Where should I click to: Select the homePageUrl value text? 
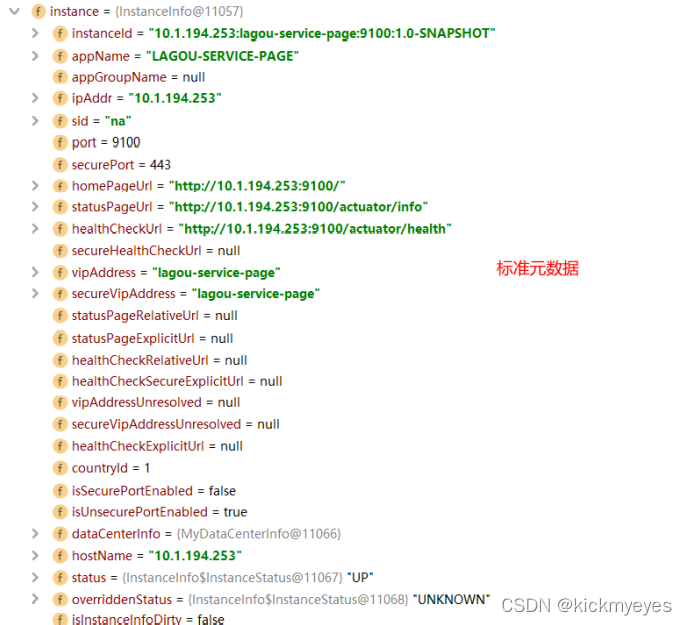point(257,186)
